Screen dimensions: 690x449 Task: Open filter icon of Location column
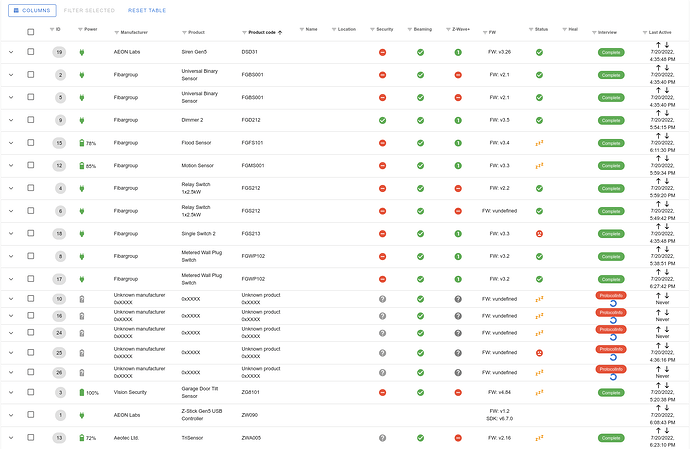[334, 29]
